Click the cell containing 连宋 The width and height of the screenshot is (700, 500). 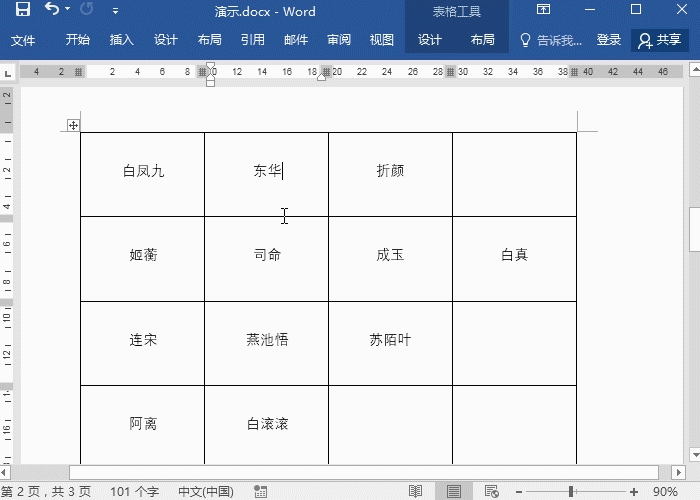[142, 343]
